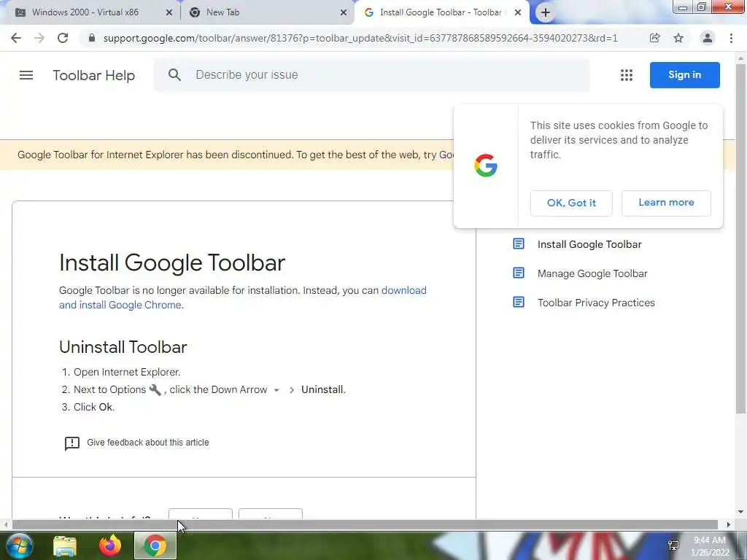
Task: Click the Toolbar Help title
Action: click(x=94, y=75)
